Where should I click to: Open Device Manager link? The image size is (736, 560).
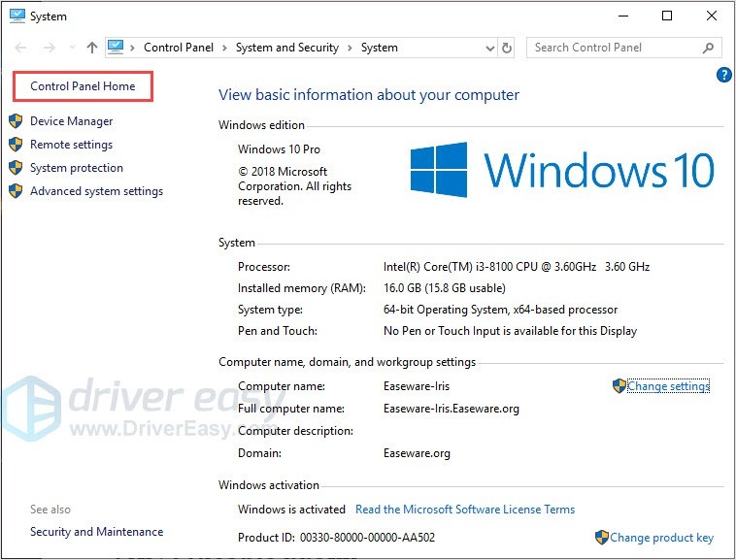71,121
